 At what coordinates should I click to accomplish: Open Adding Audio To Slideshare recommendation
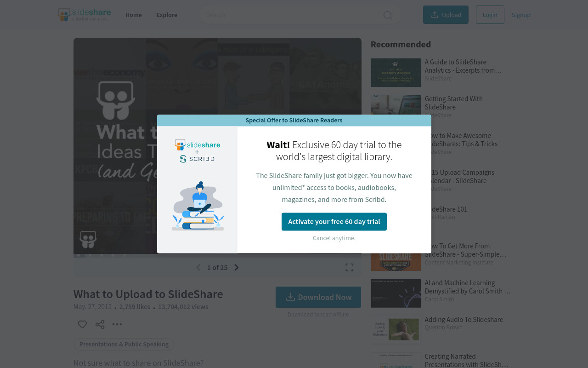pyautogui.click(x=464, y=319)
